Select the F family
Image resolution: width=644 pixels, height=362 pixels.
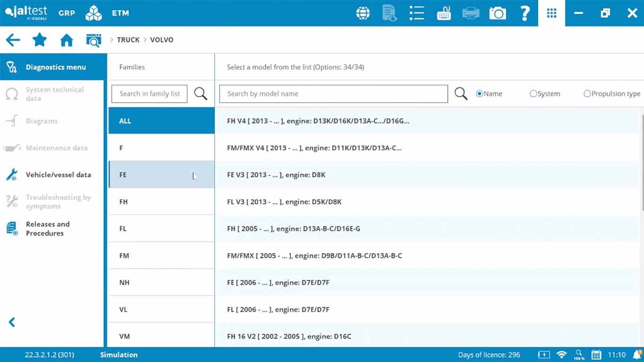click(162, 148)
